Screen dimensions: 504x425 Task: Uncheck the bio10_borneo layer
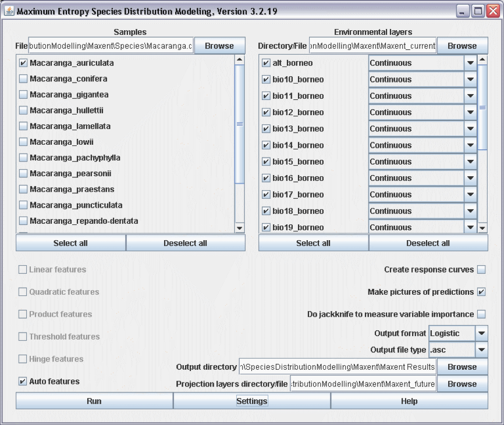click(266, 79)
